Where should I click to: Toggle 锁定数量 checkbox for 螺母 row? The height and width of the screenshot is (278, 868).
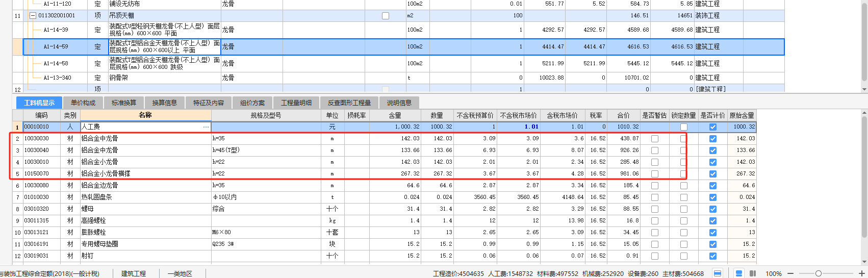tap(684, 209)
